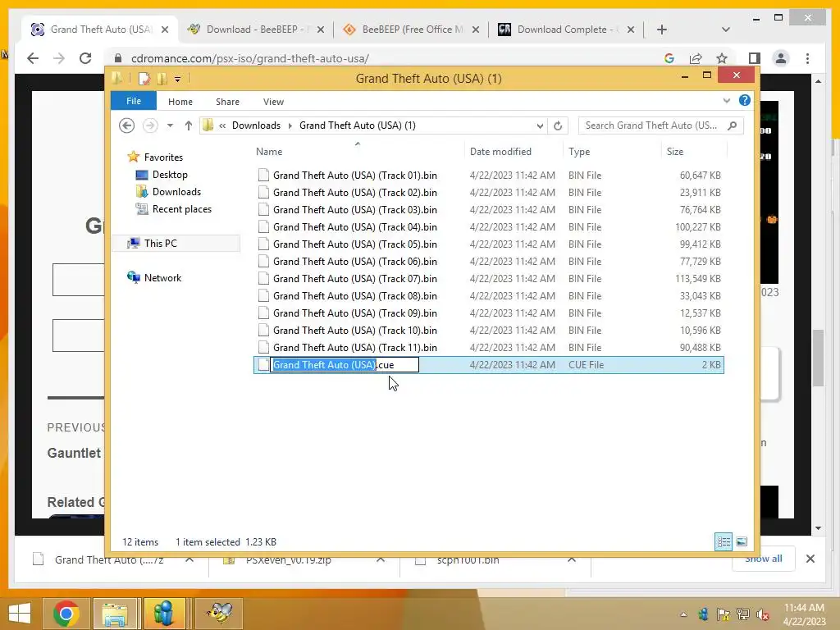This screenshot has width=840, height=630.
Task: Open Grand Theft Auto download options arrow
Action: pos(189,559)
